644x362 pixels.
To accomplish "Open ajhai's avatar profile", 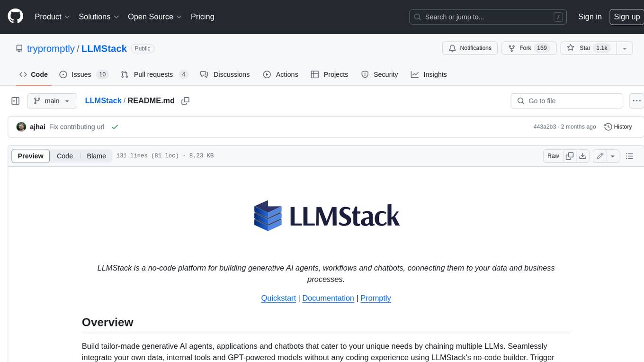I will (21, 127).
